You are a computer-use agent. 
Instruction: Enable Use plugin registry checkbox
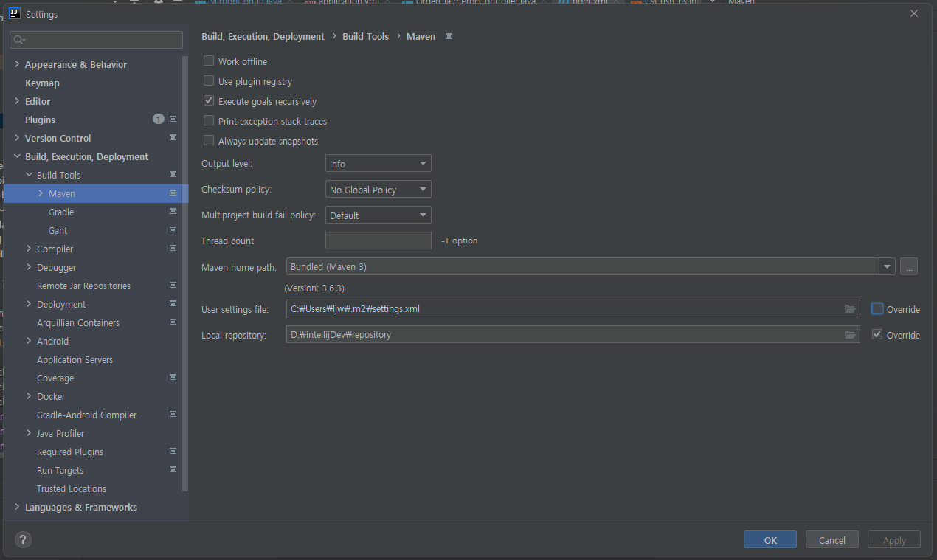pyautogui.click(x=209, y=81)
